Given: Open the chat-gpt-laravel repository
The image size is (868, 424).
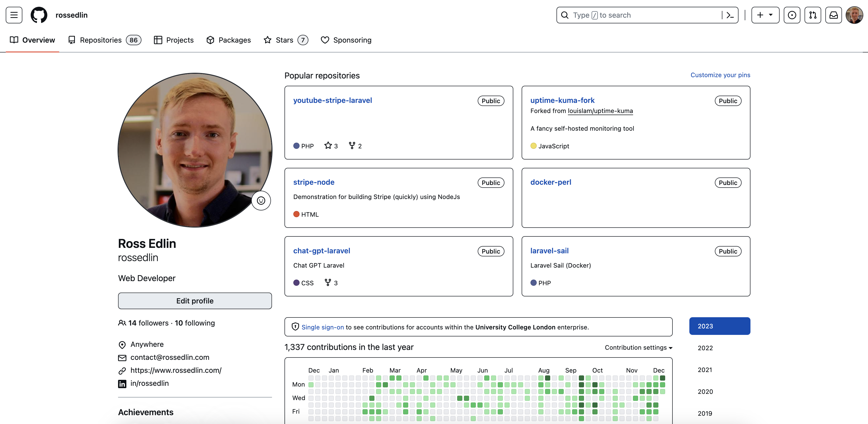Looking at the screenshot, I should click(321, 250).
